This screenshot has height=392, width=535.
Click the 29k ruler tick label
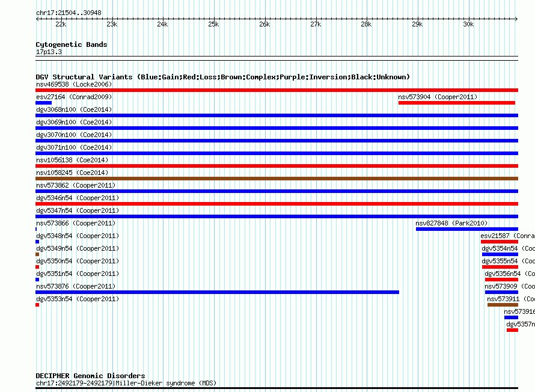417,24
